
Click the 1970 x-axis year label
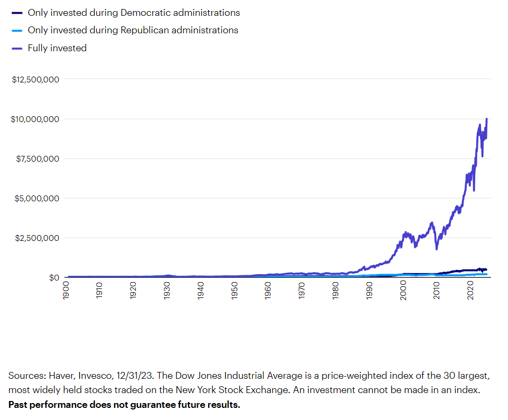point(302,291)
